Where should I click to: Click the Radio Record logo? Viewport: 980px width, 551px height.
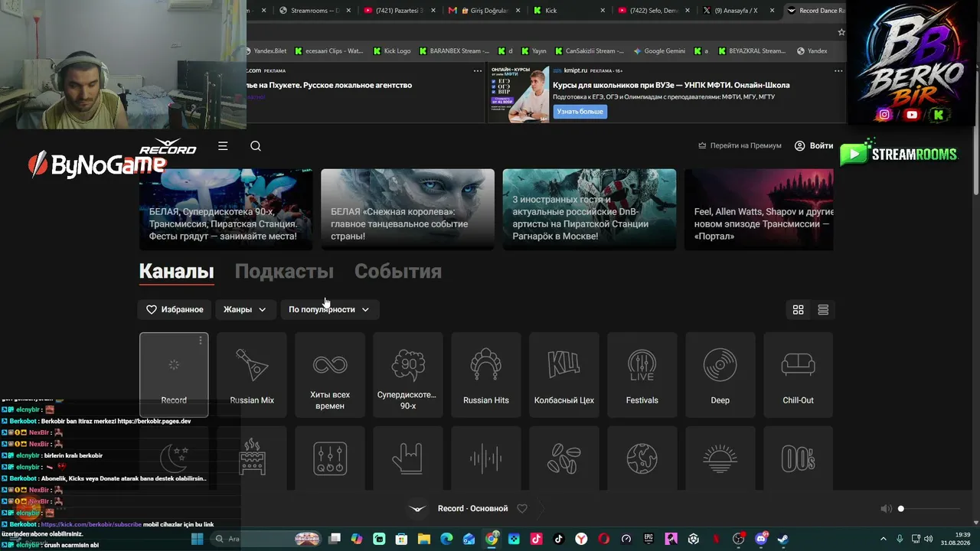coord(168,146)
